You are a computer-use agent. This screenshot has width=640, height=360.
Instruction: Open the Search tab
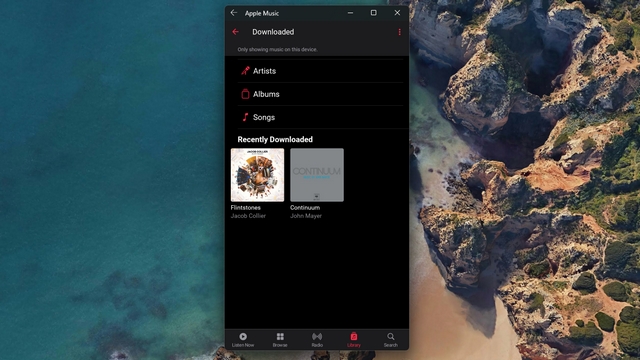point(391,340)
